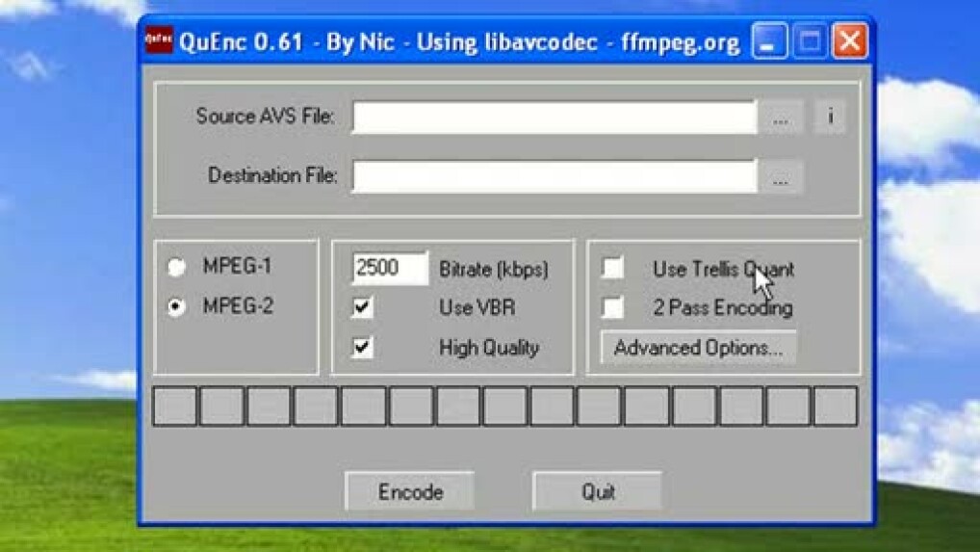980x552 pixels.
Task: Click the Quit button
Action: coord(597,491)
